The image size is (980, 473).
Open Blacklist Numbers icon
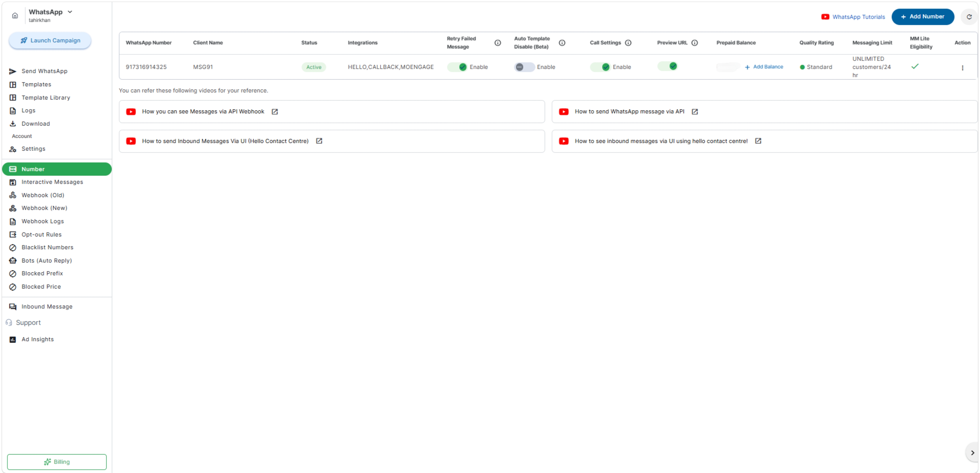click(13, 247)
